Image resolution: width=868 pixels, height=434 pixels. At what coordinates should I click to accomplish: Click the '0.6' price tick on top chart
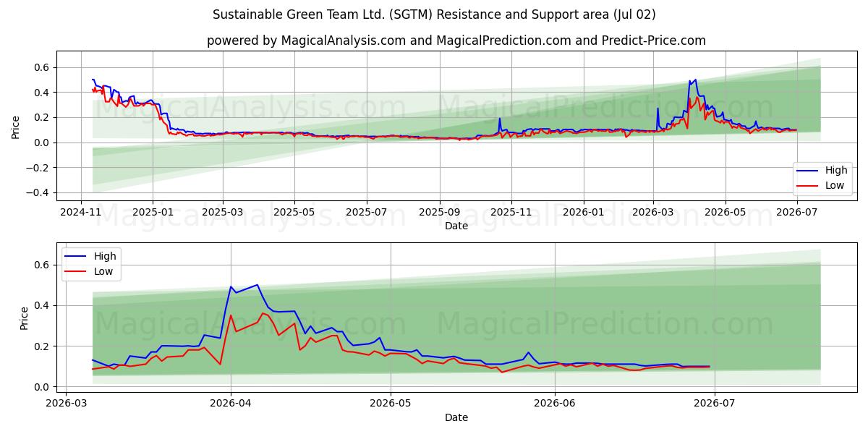tap(41, 67)
